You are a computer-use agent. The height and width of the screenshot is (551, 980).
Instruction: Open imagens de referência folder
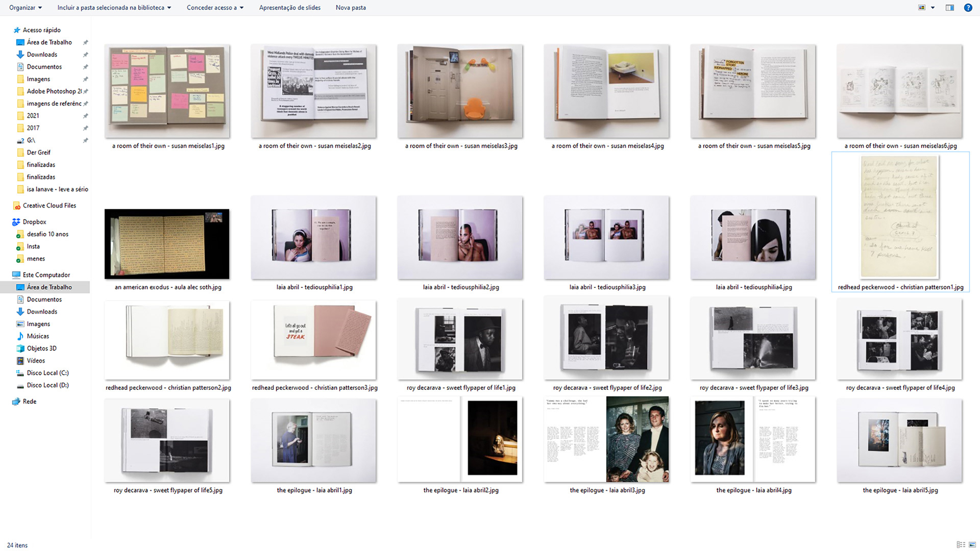click(54, 104)
